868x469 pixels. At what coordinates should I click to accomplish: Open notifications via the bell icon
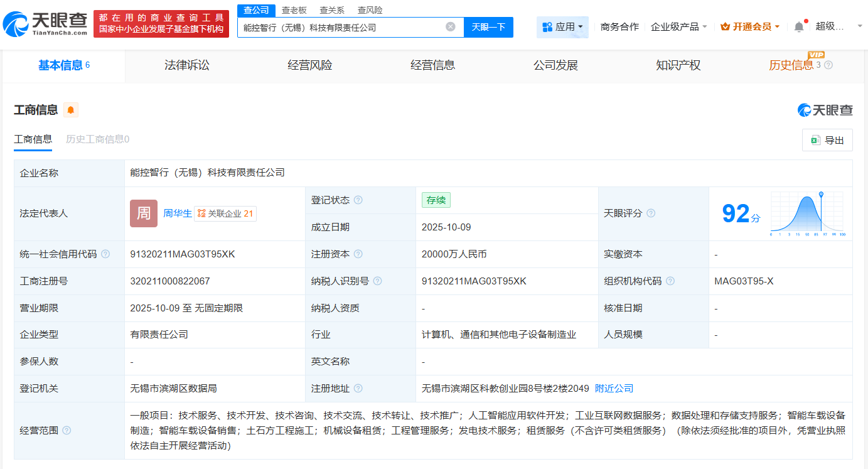[798, 26]
